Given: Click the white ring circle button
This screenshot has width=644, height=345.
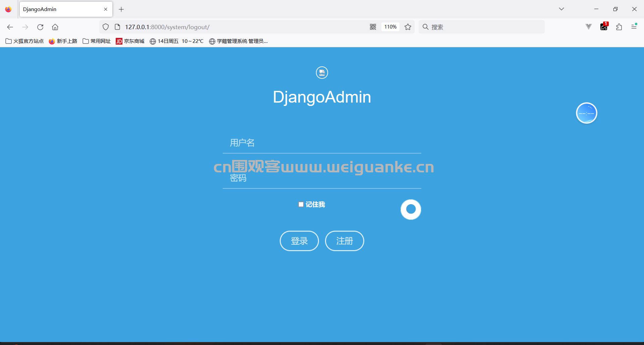Looking at the screenshot, I should [x=411, y=210].
